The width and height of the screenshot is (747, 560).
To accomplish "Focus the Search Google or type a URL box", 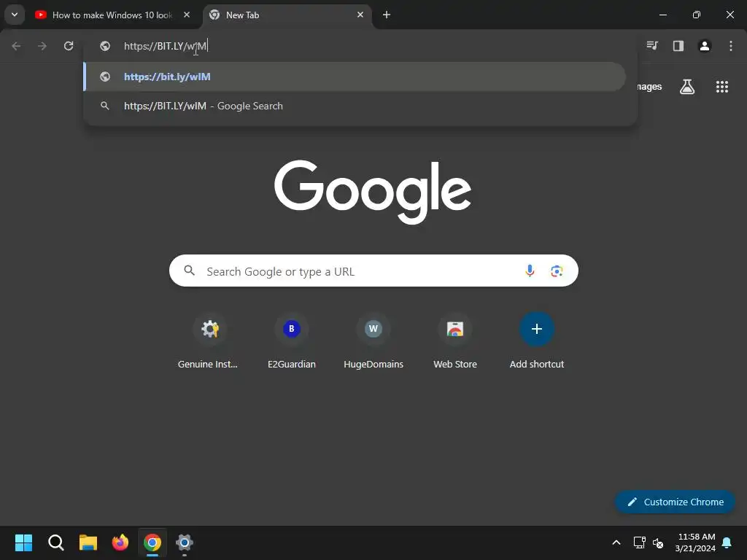I will pos(373,271).
